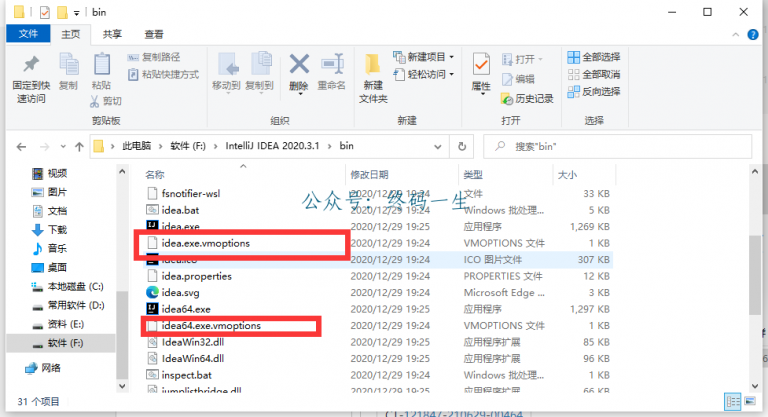This screenshot has height=417, width=768.
Task: Select 常用软件 (D:) drive
Action: pyautogui.click(x=68, y=305)
